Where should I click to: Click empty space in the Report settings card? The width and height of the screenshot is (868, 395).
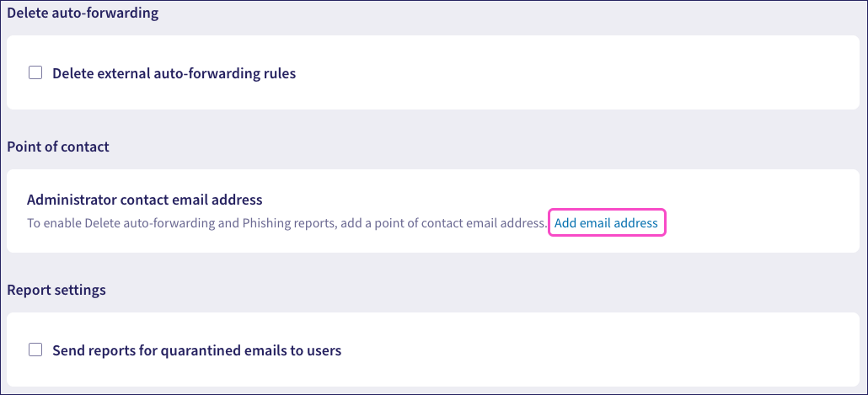(x=590, y=350)
